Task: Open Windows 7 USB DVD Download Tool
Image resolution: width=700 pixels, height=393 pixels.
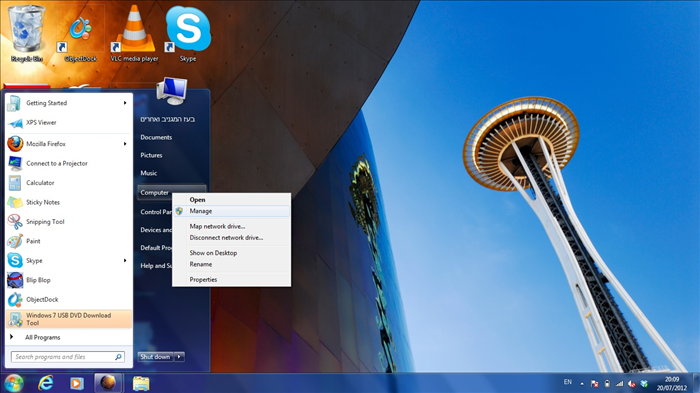Action: (x=69, y=319)
